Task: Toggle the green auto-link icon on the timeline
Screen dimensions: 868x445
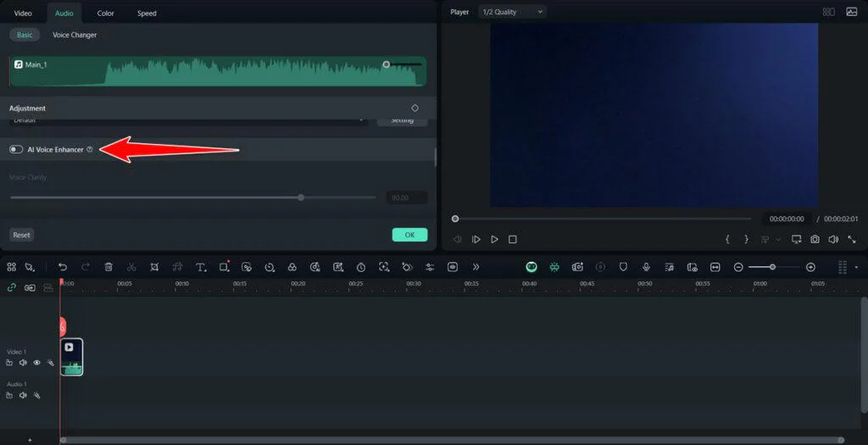Action: pyautogui.click(x=12, y=287)
